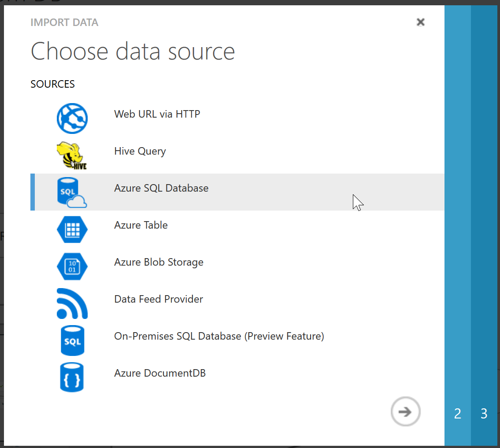The image size is (500, 448).
Task: Click the Hive Query bee icon
Action: [72, 156]
